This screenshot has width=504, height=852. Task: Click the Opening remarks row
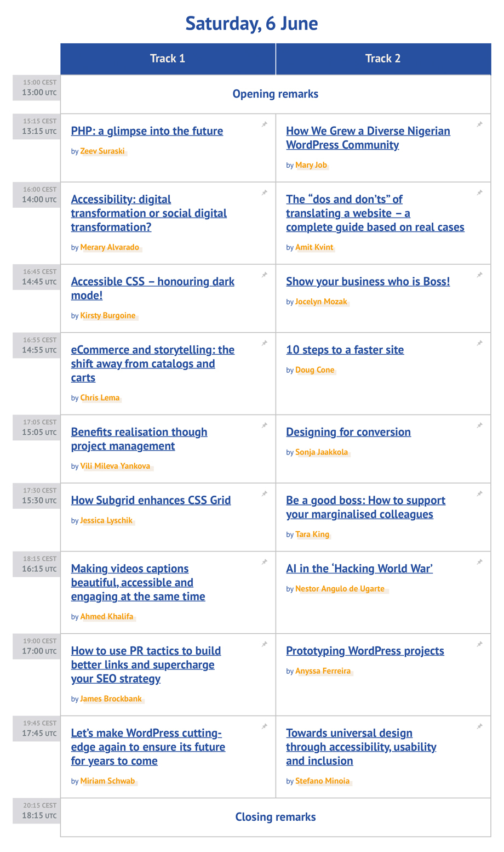pyautogui.click(x=275, y=94)
